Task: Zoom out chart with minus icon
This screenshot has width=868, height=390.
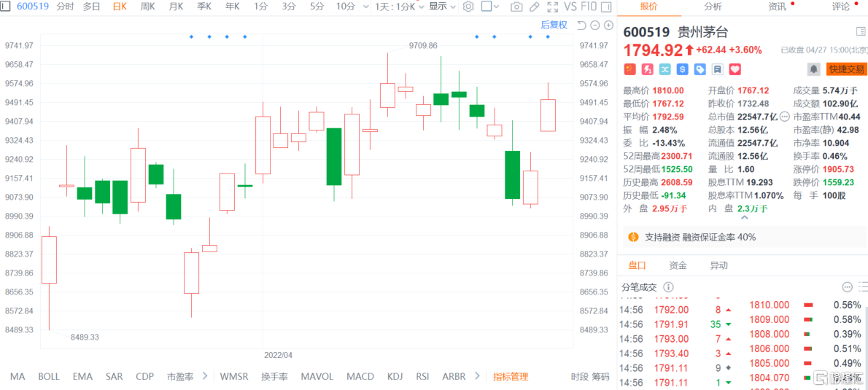Action: click(x=595, y=25)
